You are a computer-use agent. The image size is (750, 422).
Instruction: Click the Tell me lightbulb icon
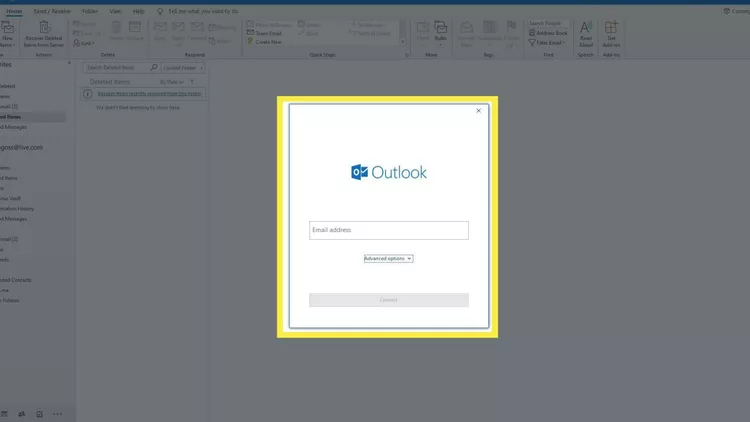(160, 11)
